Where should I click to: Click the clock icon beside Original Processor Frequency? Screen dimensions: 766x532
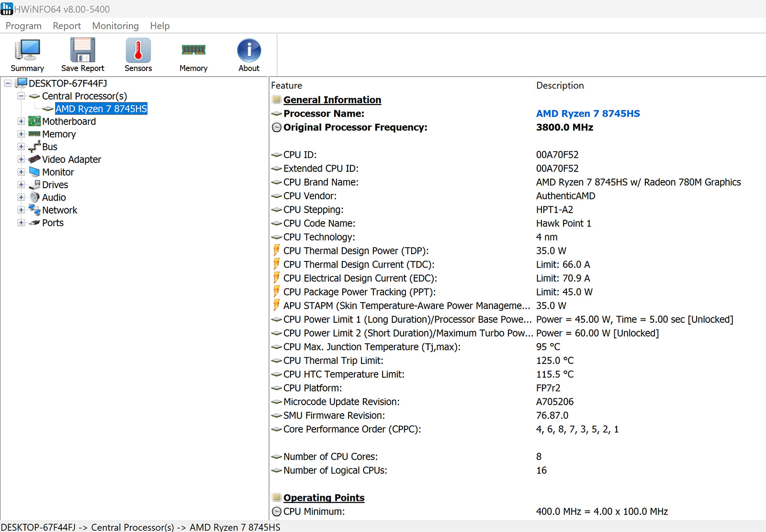pos(277,127)
